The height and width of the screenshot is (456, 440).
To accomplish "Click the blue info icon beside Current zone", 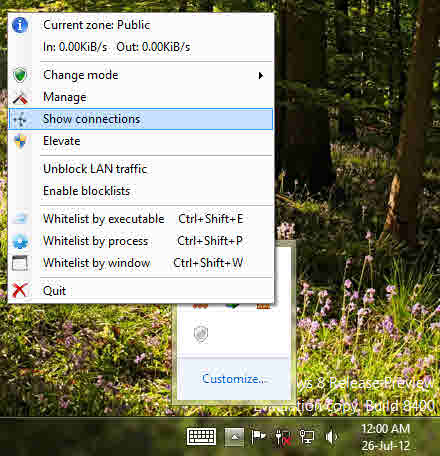I will point(20,25).
